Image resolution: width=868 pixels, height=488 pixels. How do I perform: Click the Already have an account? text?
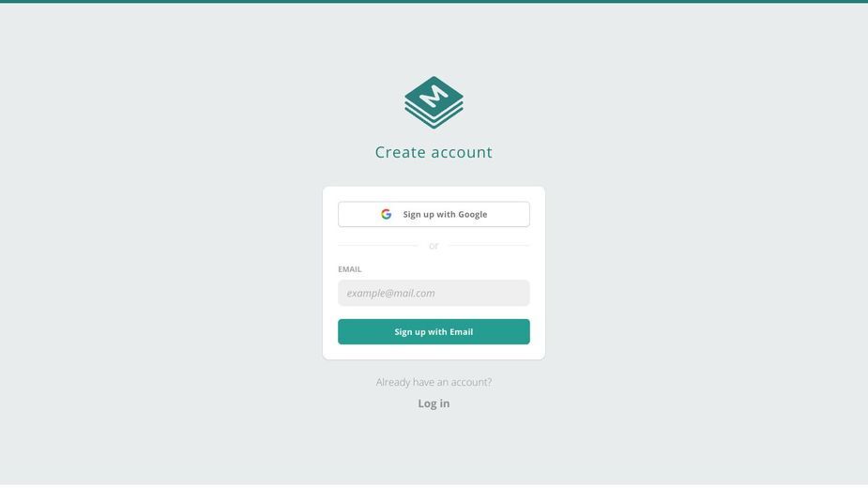pos(434,382)
